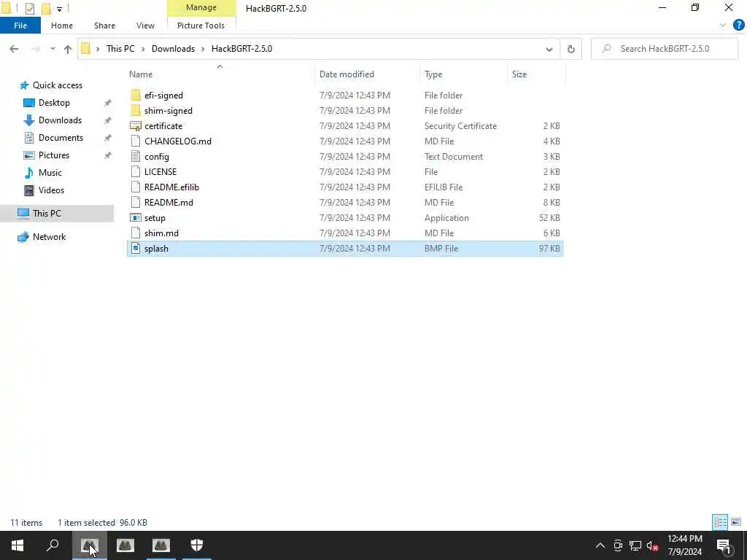The height and width of the screenshot is (560, 747).
Task: Expand the ribbon with the chevron
Action: click(x=723, y=26)
